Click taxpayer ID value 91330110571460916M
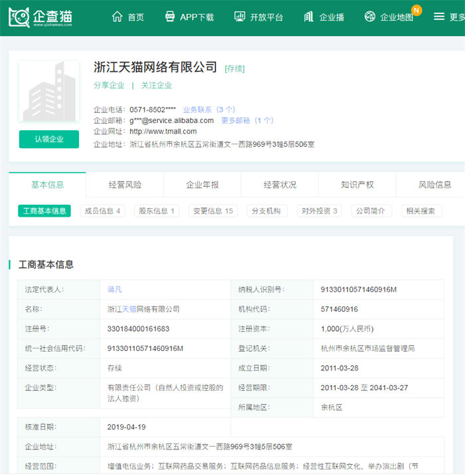 pyautogui.click(x=359, y=290)
